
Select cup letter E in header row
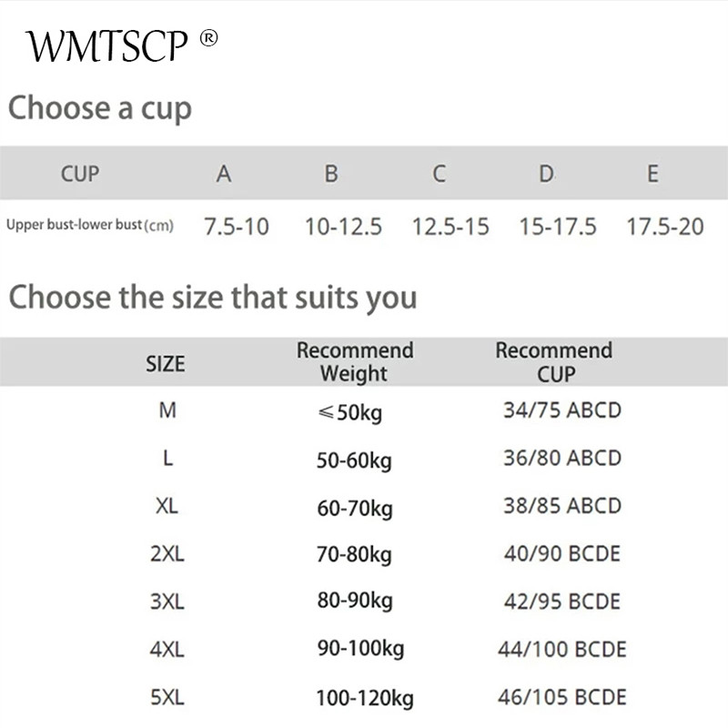point(652,173)
